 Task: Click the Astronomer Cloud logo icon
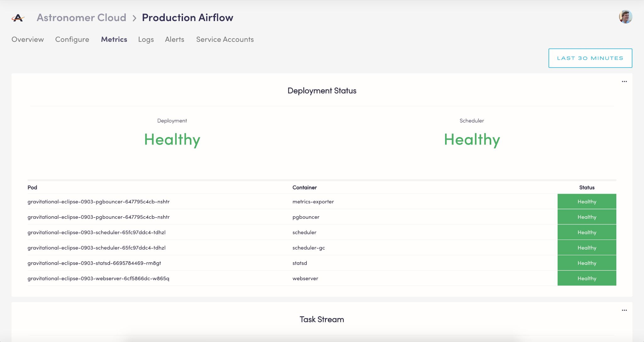pos(18,18)
